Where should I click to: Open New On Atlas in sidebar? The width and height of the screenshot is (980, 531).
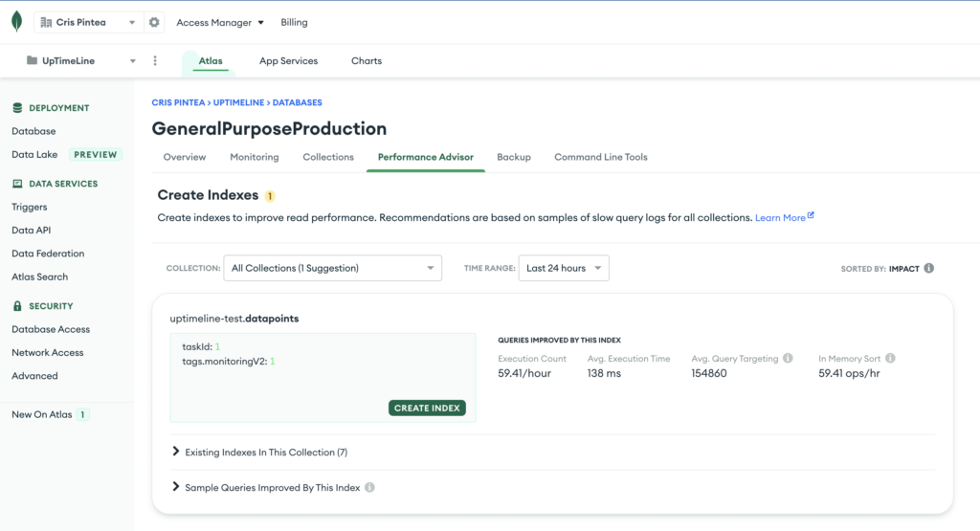pos(42,414)
